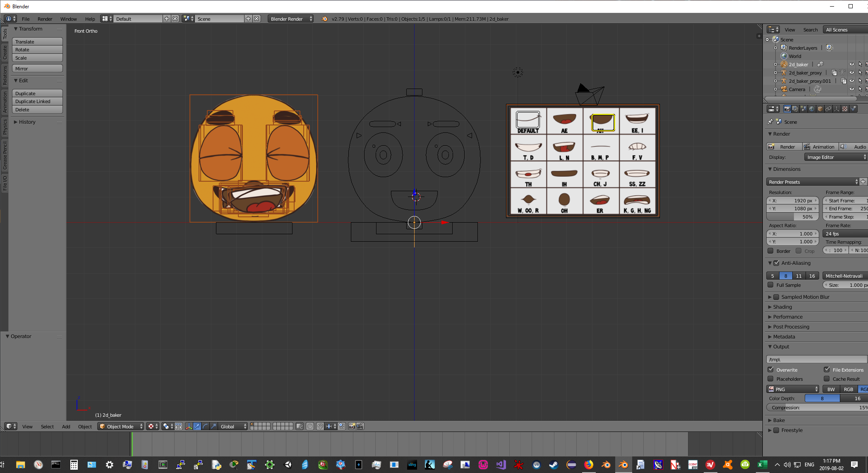Open the Object Mode dropdown
Viewport: 868px width, 473px height.
click(x=121, y=426)
